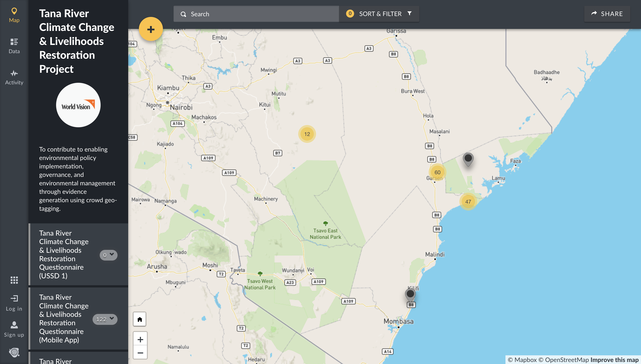Click the Share button

click(607, 14)
